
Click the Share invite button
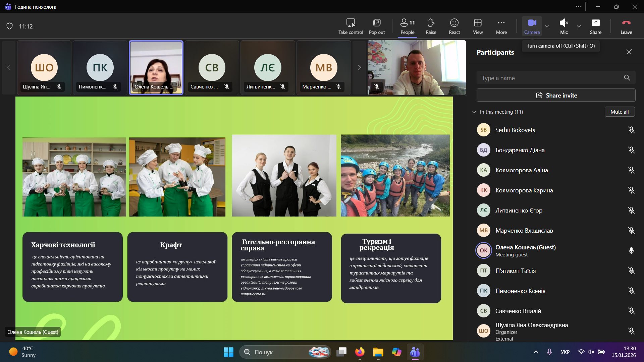[x=556, y=95]
